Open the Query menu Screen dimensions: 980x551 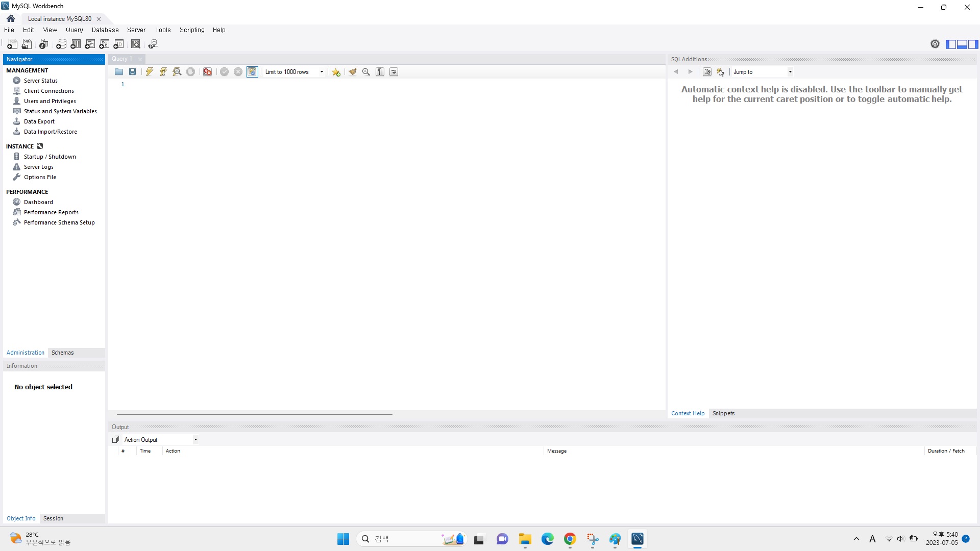[x=75, y=30]
